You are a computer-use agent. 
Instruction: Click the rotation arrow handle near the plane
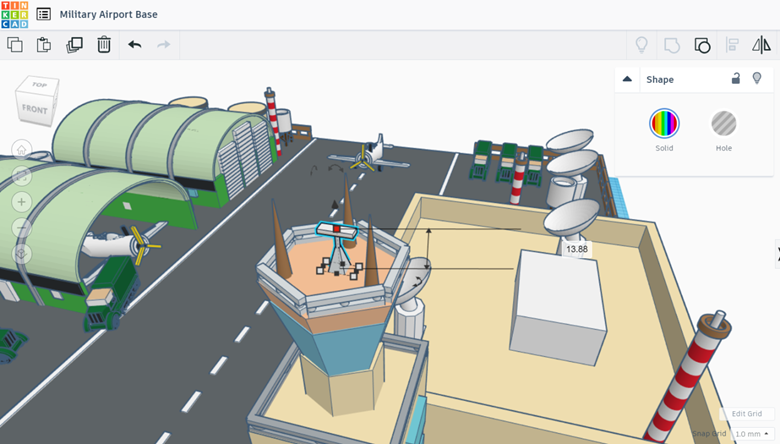click(336, 169)
